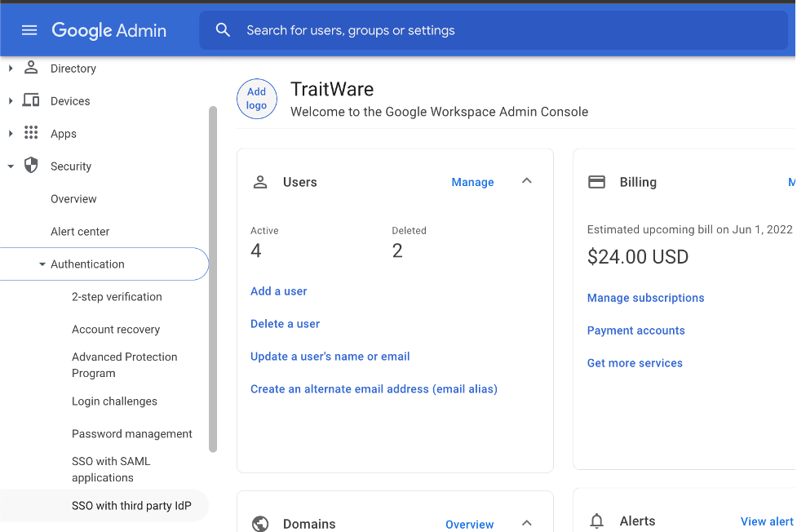Viewport: 797px width, 532px height.
Task: Click the sidebar vertical scrollbar
Action: (213, 279)
